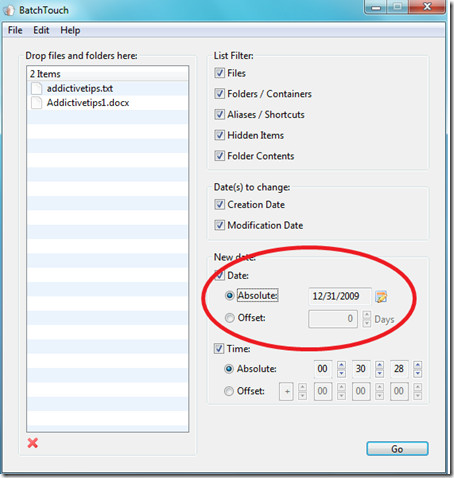This screenshot has width=454, height=478.
Task: Select the Offset date radio button
Action: 229,318
